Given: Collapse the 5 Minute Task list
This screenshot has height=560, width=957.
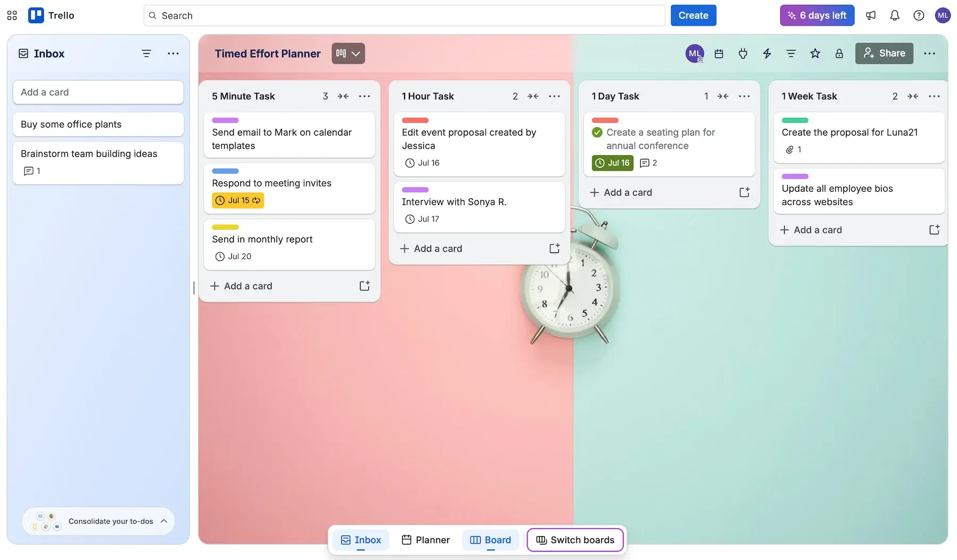Looking at the screenshot, I should (343, 96).
